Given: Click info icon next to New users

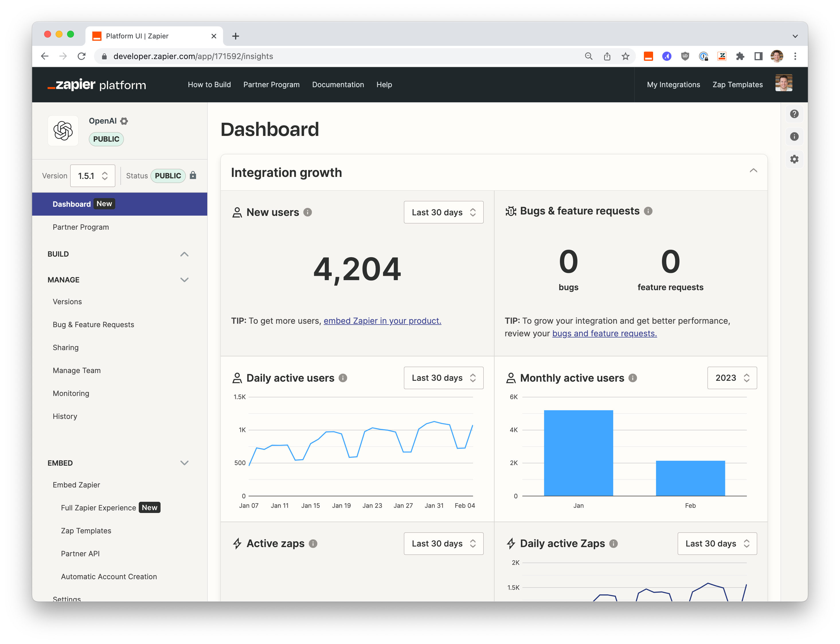Looking at the screenshot, I should click(308, 212).
